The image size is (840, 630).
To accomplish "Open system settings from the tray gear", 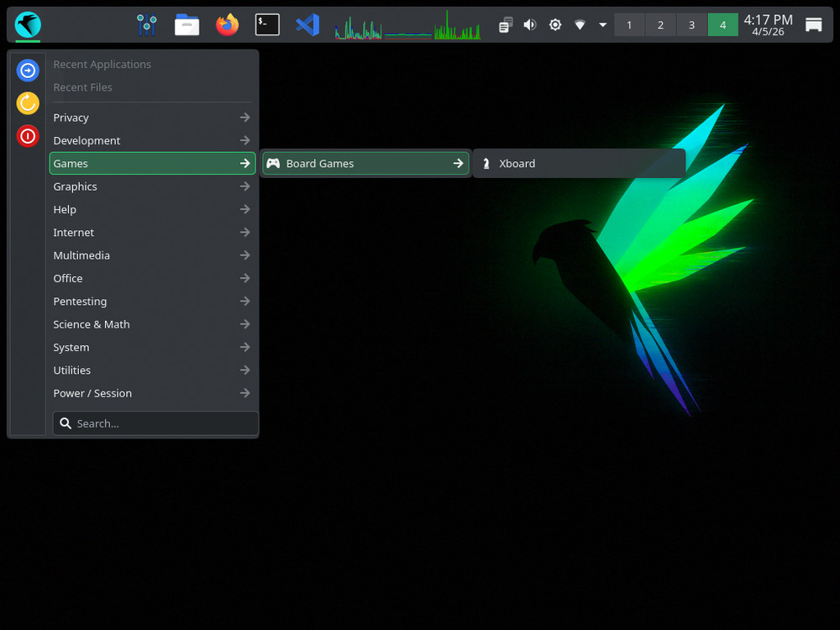I will (554, 24).
